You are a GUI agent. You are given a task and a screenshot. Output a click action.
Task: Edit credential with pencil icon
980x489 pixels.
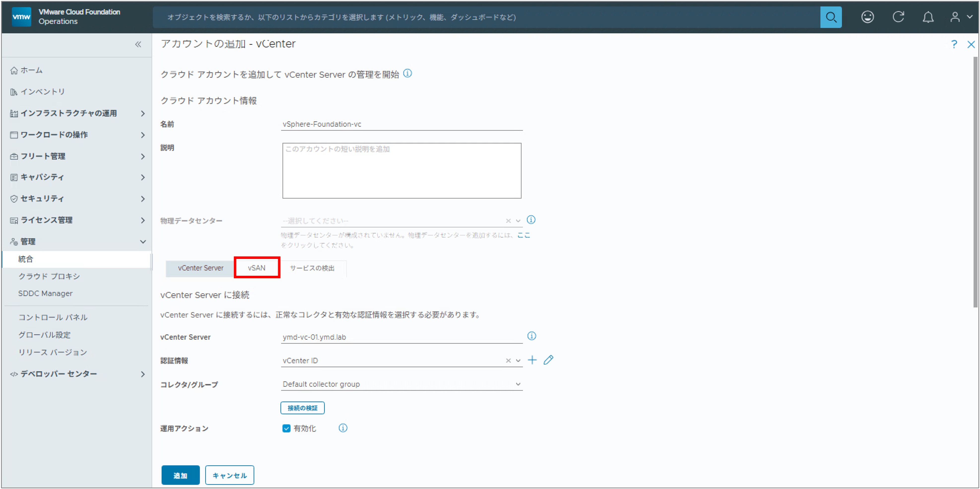pos(548,360)
